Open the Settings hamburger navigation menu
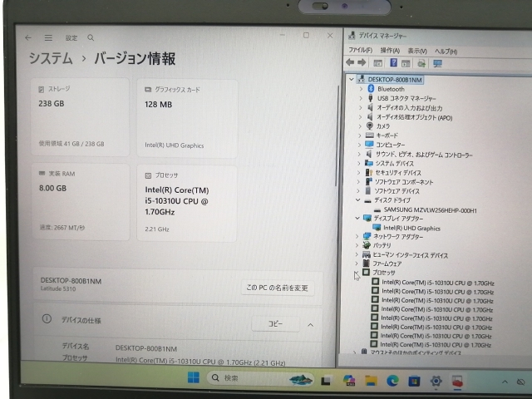This screenshot has height=399, width=532. (48, 37)
